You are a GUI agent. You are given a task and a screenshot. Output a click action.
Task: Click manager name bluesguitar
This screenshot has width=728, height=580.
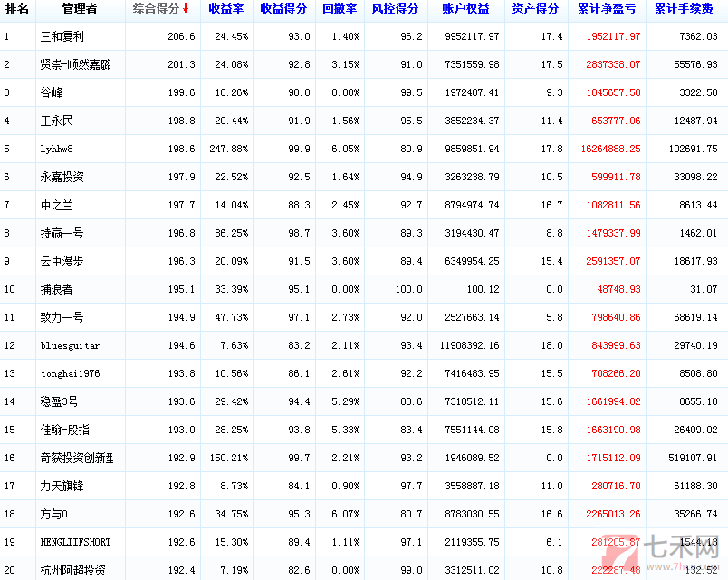coord(70,345)
